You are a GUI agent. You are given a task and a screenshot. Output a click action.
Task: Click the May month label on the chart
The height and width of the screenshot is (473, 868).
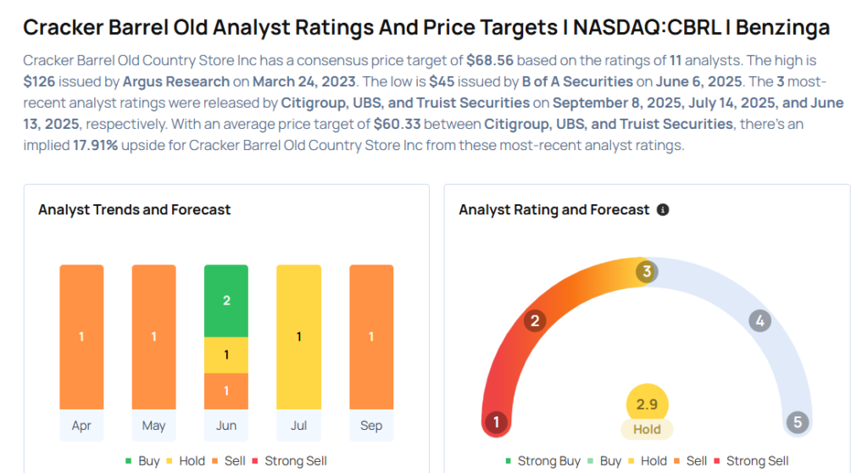pos(153,426)
